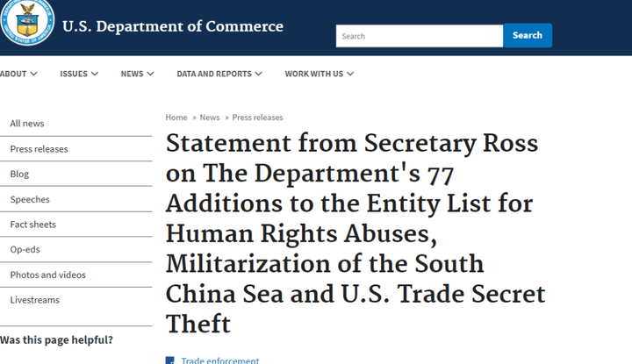Viewport: 632px width, 364px height.
Task: Open Press releases breadcrumb link
Action: 257,118
